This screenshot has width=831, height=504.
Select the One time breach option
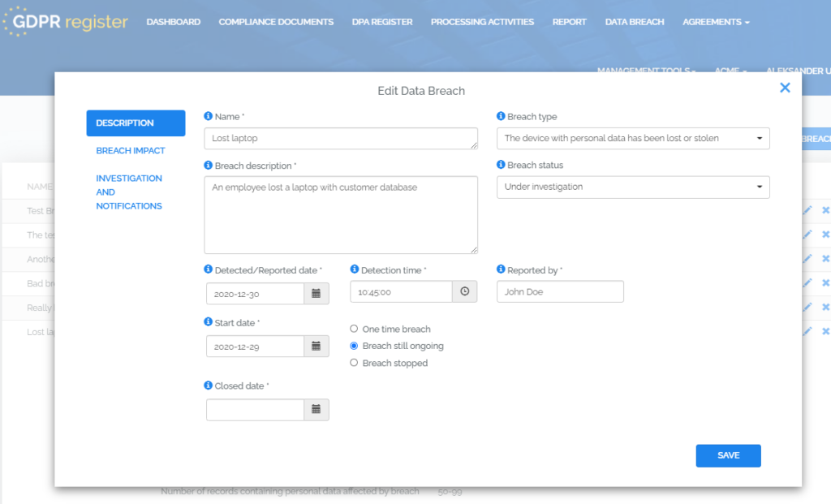(x=354, y=330)
